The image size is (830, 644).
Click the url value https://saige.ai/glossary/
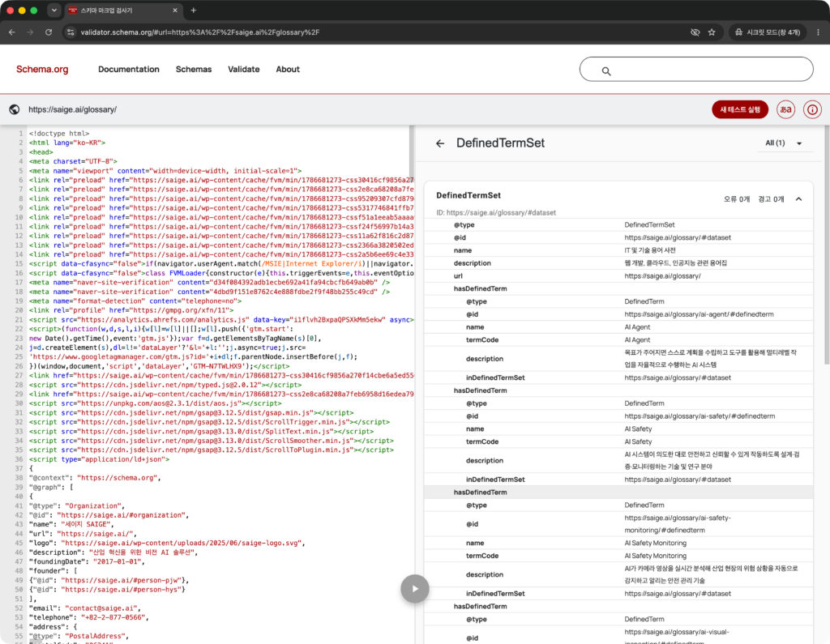coord(662,276)
